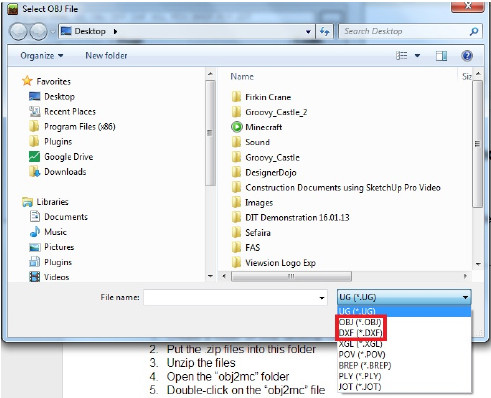Select the Sefaira folder icon

click(x=236, y=232)
